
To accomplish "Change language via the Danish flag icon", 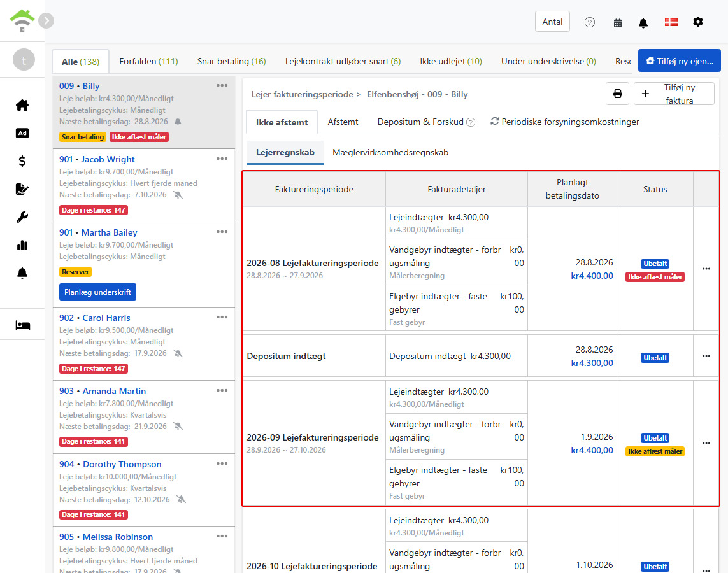I will click(671, 22).
